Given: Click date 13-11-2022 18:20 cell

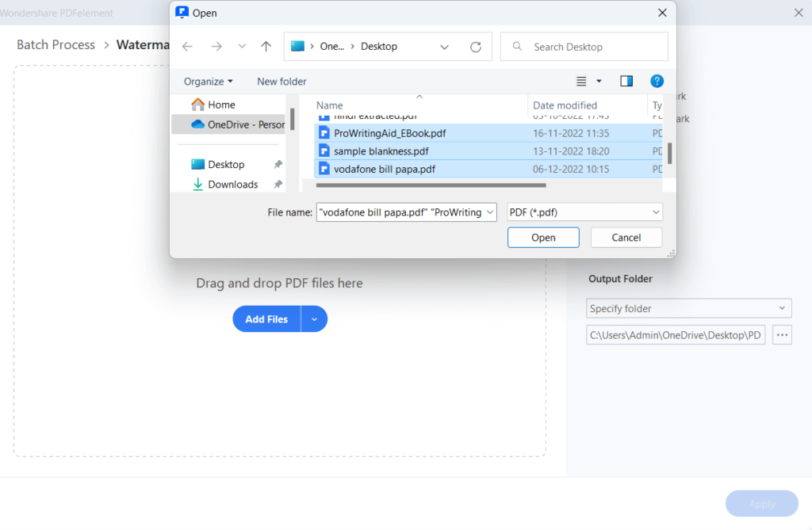Looking at the screenshot, I should click(571, 151).
